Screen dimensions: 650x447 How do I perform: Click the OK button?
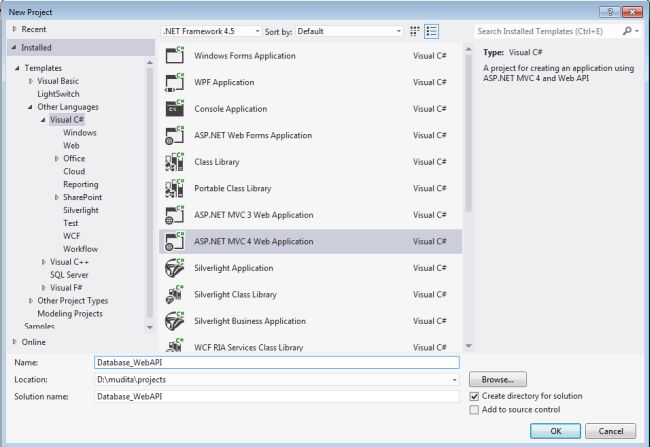coord(555,431)
